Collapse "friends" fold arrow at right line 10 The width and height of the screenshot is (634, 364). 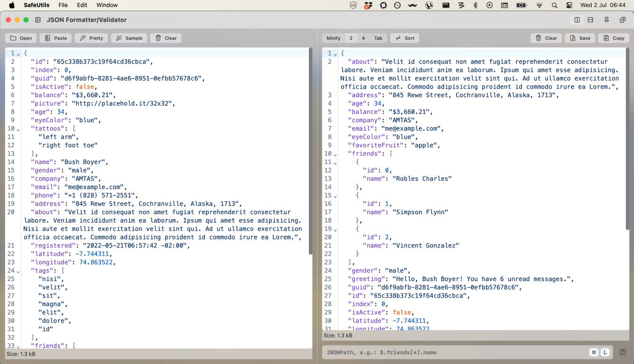335,154
